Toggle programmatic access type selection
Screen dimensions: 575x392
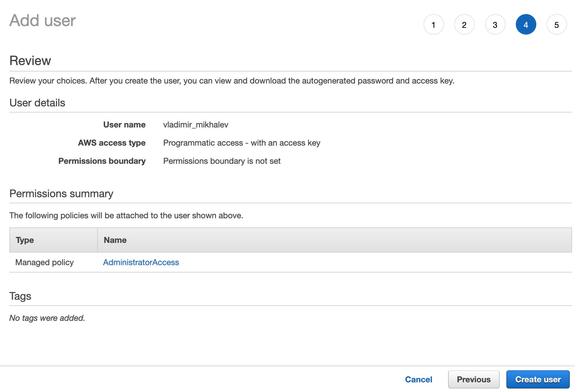point(242,142)
